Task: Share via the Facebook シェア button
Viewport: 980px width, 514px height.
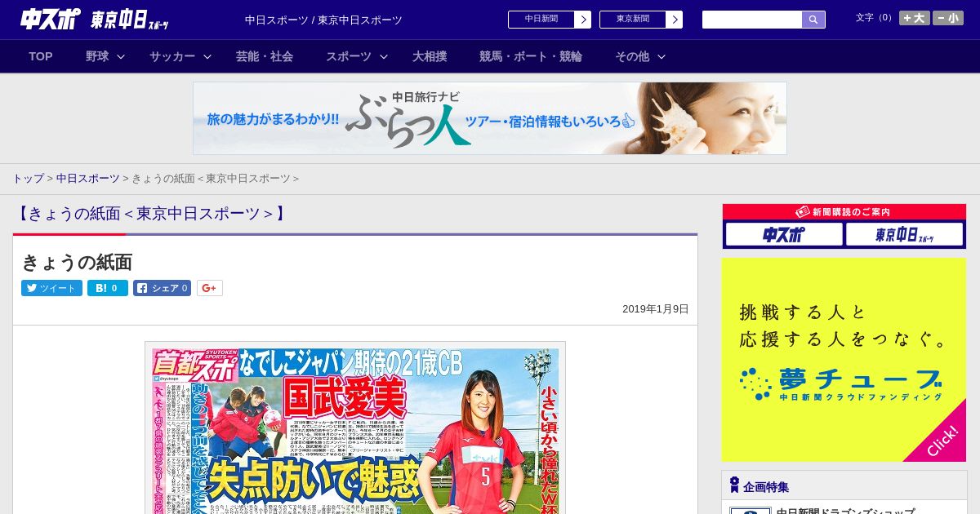Action: pos(162,288)
